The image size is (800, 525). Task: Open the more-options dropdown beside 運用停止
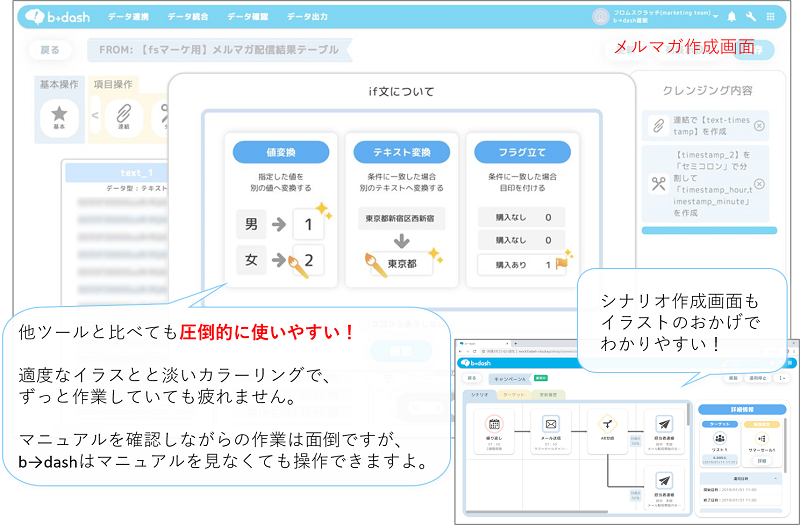pyautogui.click(x=782, y=379)
